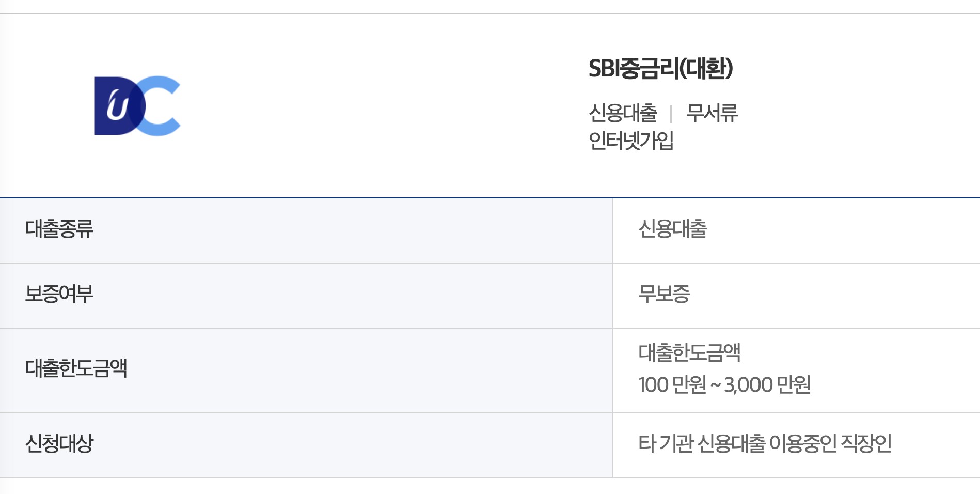Click the tilde between the loan limit amounts
The image size is (980, 494).
pos(715,385)
